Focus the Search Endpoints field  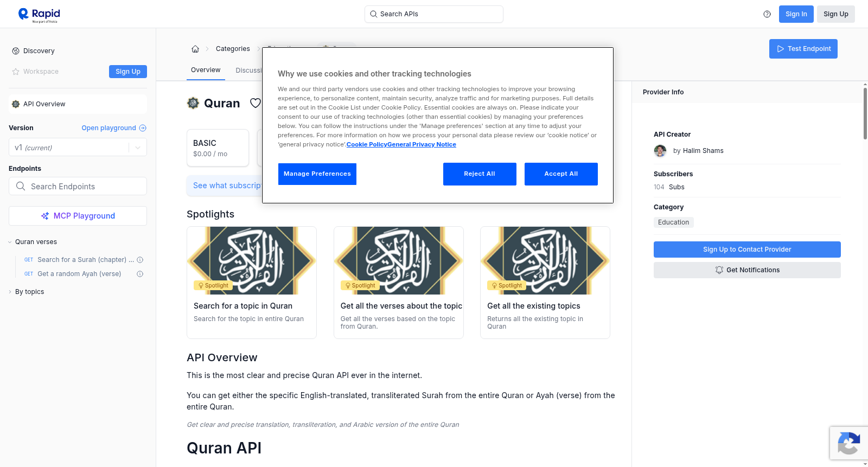[78, 186]
